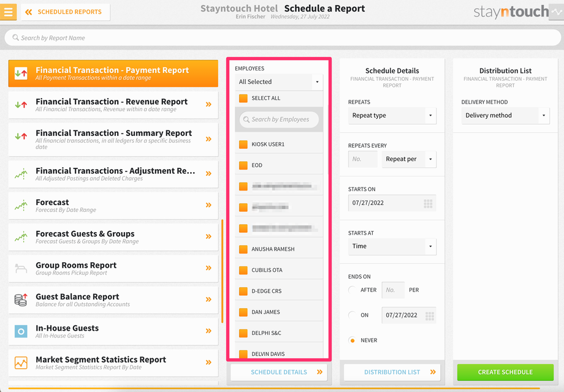Image resolution: width=564 pixels, height=392 pixels.
Task: Click the DISTRIBUTION LIST button
Action: [x=392, y=372]
